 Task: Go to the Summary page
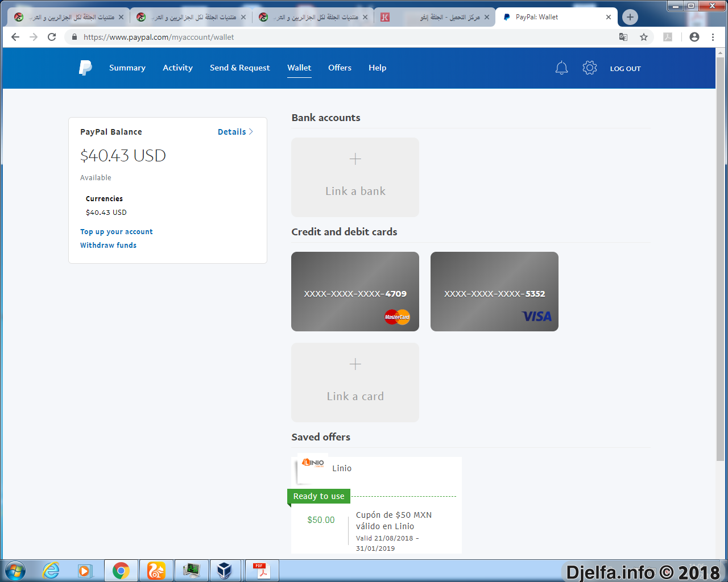tap(127, 68)
